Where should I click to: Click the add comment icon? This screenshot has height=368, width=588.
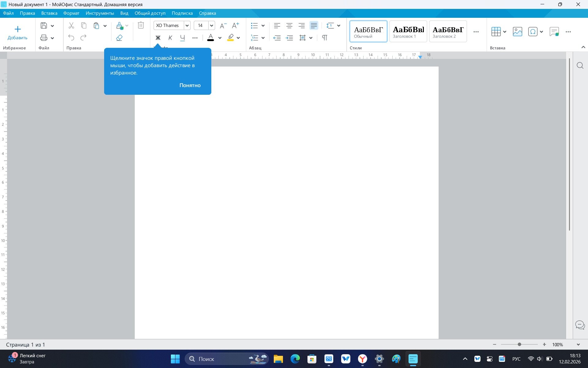pyautogui.click(x=554, y=32)
